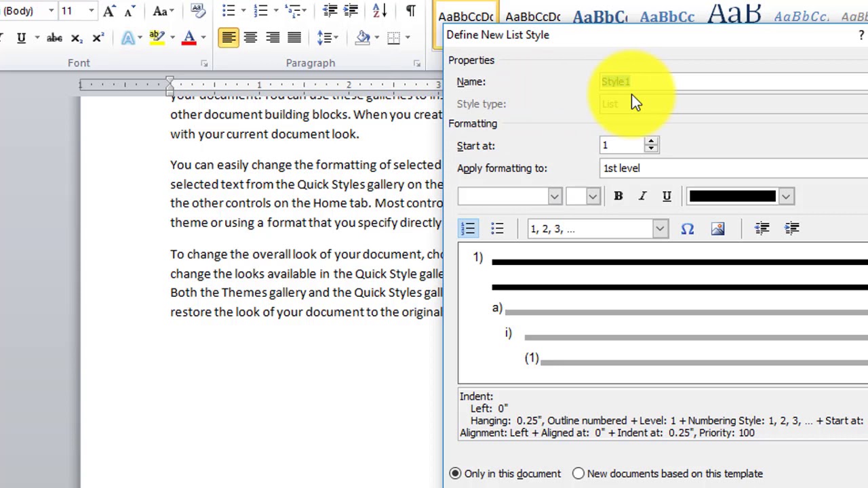Click the 'i)' level in list preview

click(508, 333)
